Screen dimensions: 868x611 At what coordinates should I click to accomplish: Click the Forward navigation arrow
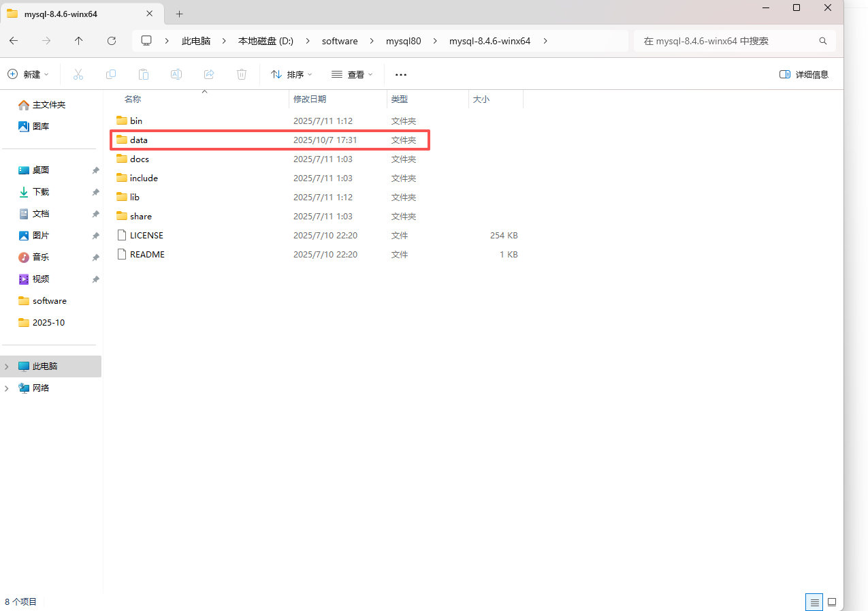(46, 41)
